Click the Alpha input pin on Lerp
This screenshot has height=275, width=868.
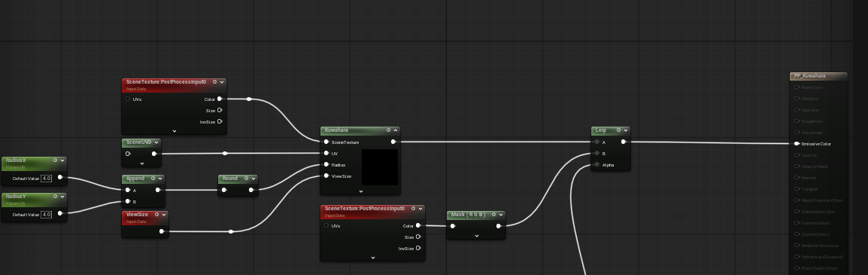[596, 165]
